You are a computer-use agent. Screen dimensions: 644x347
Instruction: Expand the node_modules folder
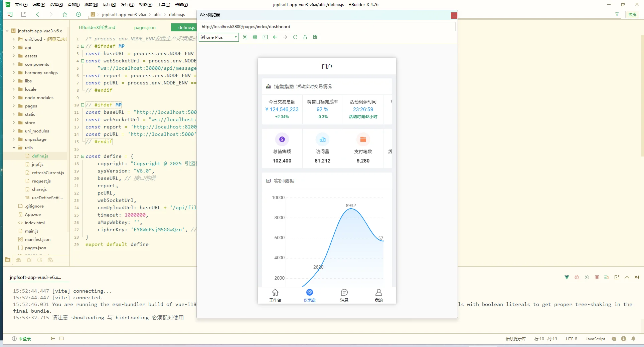coord(14,97)
